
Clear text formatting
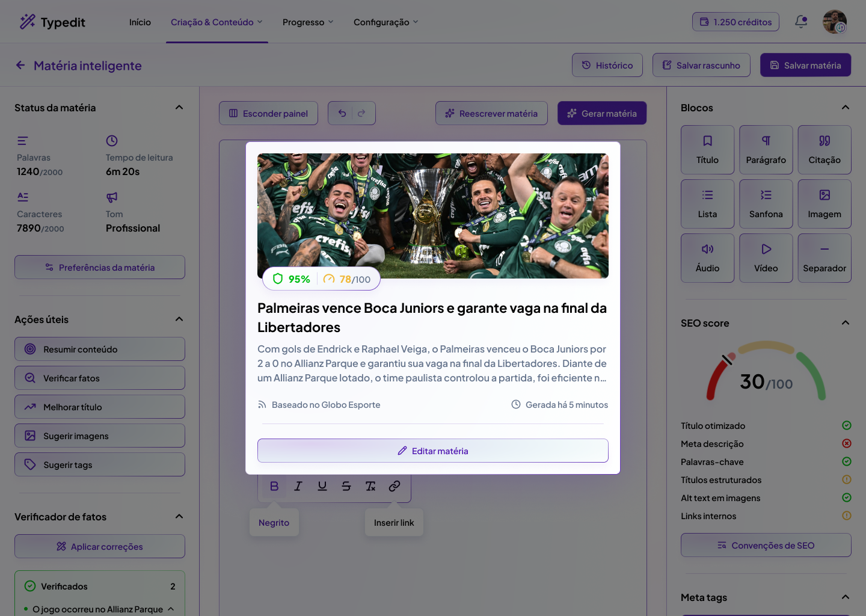(x=370, y=486)
